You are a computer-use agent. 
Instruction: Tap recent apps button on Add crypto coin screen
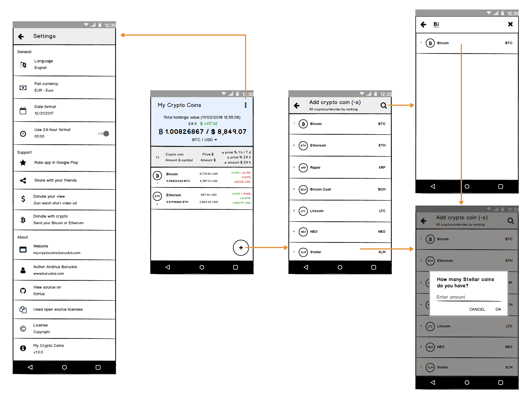click(374, 267)
